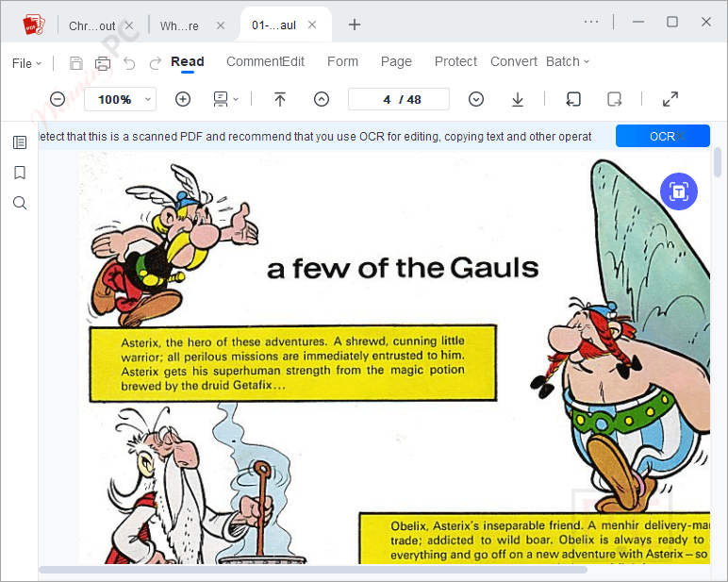Rotate page clockwise
This screenshot has height=582, width=728.
click(x=614, y=99)
